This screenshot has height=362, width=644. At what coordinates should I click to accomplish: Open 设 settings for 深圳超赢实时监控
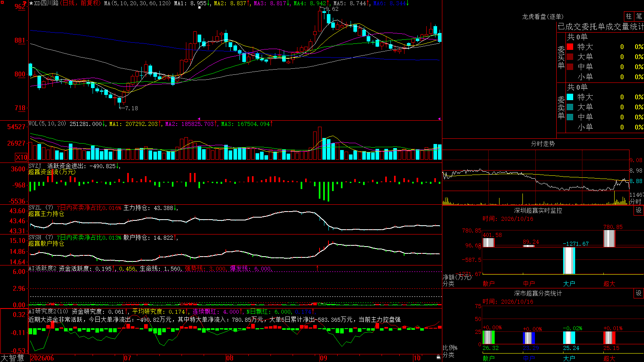(639, 210)
